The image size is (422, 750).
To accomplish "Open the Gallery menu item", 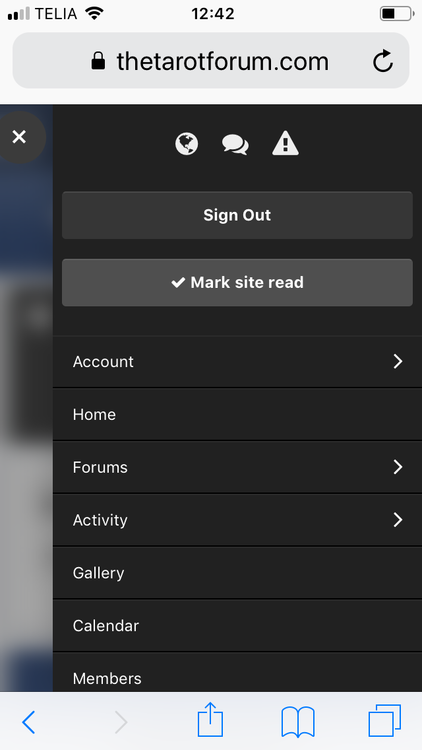I will [237, 573].
